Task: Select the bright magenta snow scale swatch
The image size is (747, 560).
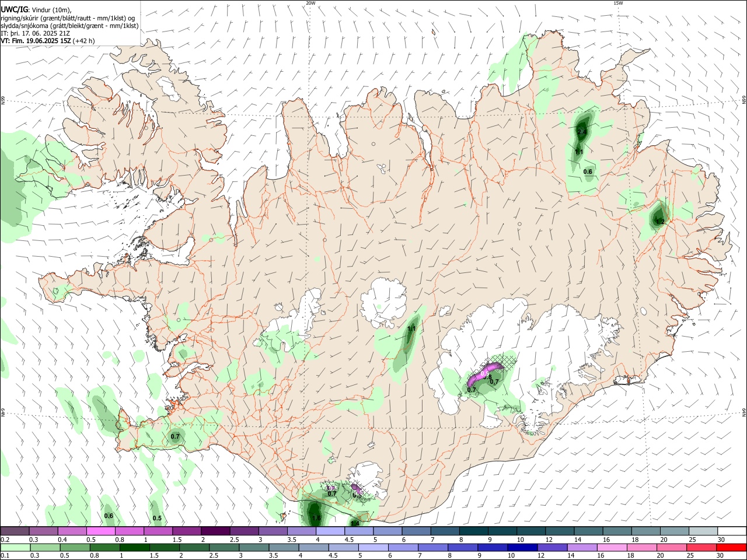Action: tap(100, 531)
